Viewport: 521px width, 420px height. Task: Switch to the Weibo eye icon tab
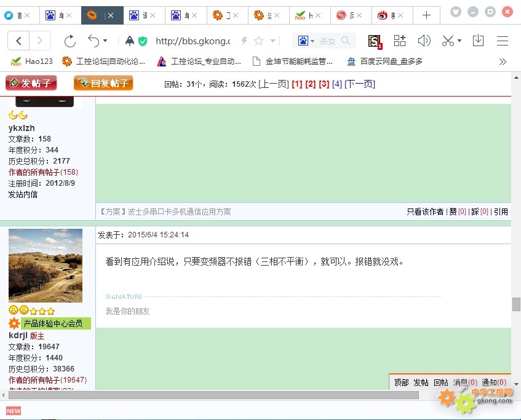(392, 15)
